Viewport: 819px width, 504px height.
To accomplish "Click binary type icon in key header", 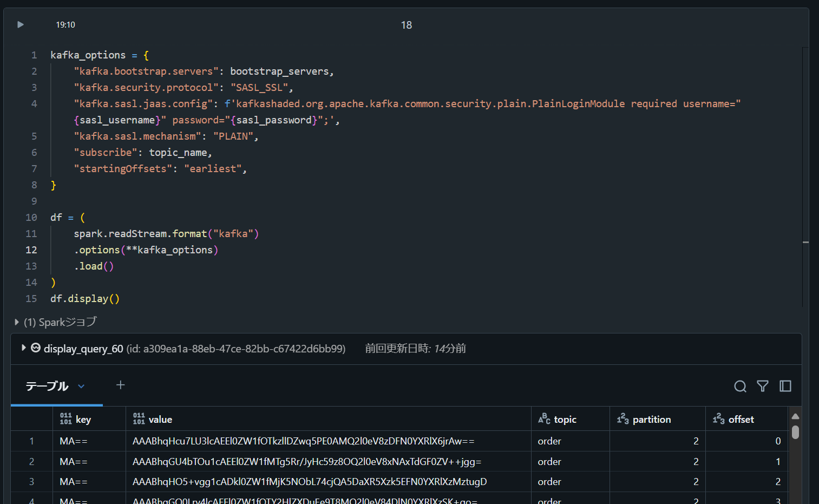I will pyautogui.click(x=65, y=419).
